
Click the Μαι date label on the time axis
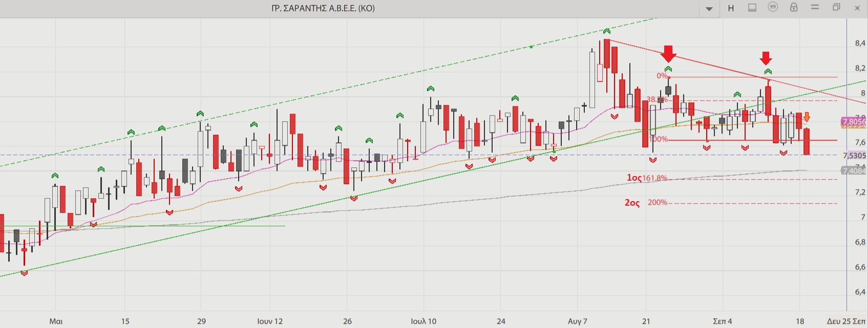pos(56,321)
